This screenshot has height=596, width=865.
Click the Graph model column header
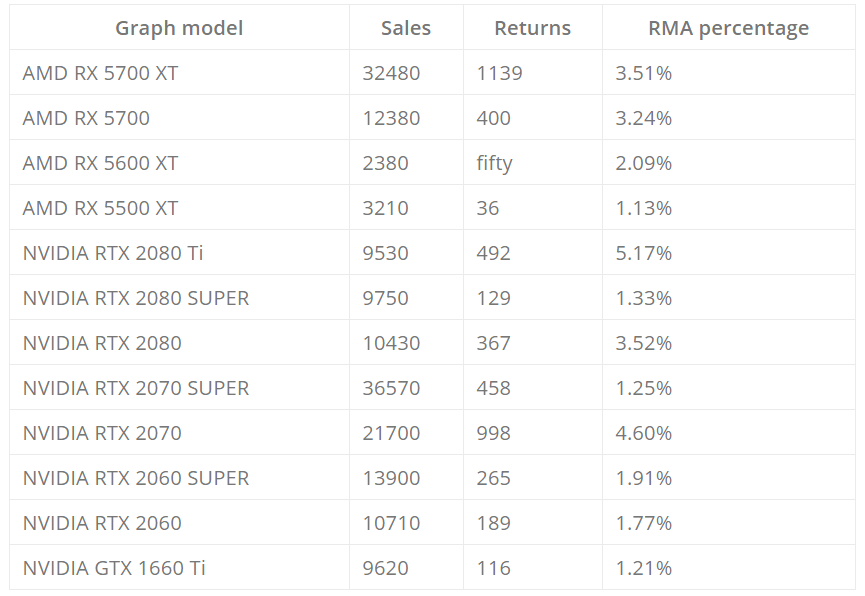(x=179, y=28)
